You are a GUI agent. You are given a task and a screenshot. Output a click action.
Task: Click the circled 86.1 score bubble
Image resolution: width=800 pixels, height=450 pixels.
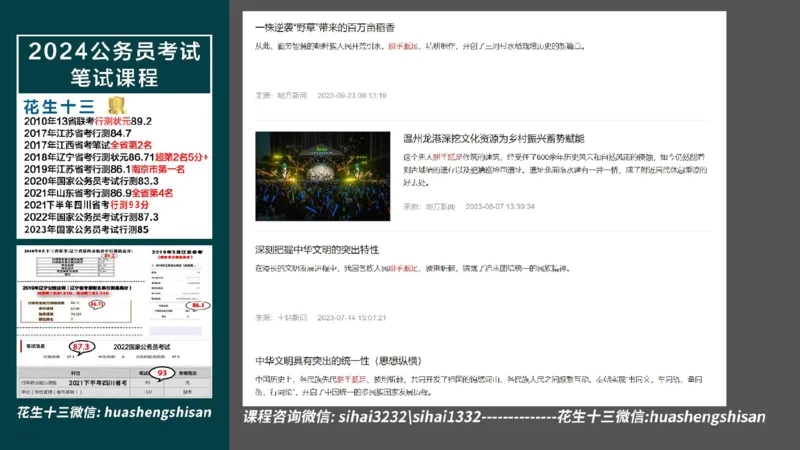[x=198, y=306]
